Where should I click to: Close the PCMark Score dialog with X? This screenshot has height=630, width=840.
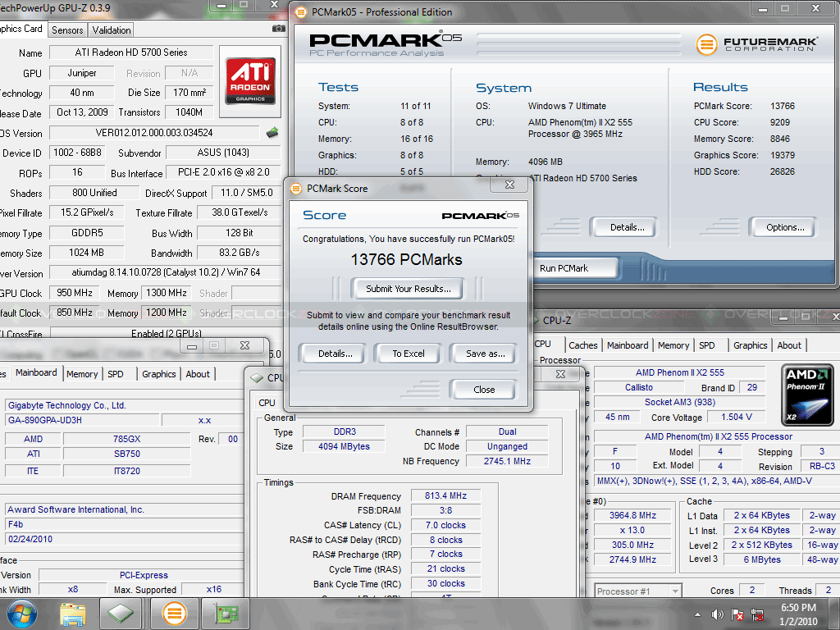(509, 185)
